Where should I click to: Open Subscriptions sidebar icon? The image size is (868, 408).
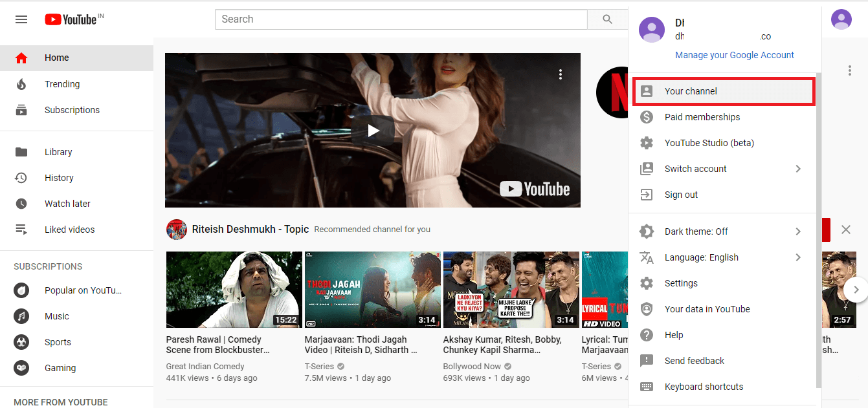click(x=21, y=110)
